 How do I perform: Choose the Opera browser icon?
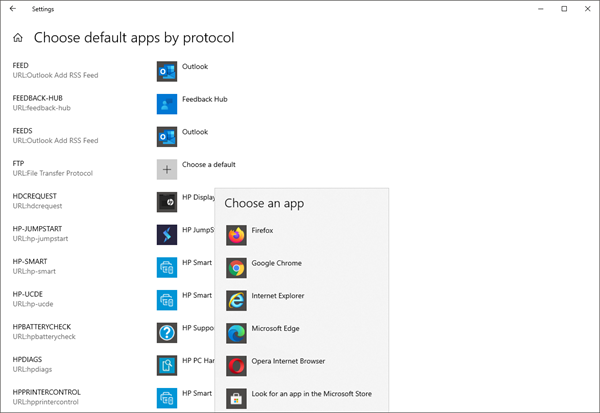(x=236, y=366)
